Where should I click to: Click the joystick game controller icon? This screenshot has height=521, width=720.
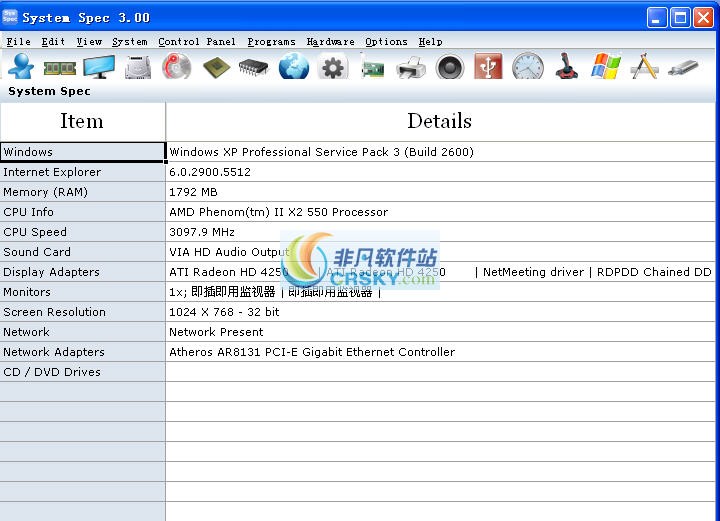[x=567, y=67]
